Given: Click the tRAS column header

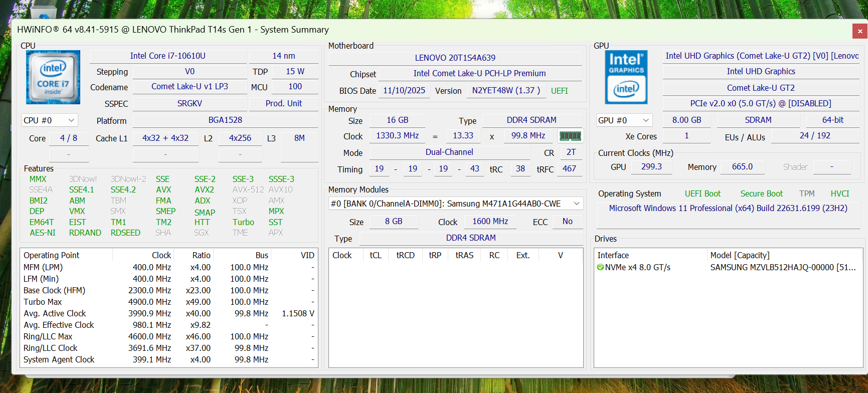Looking at the screenshot, I should pos(464,256).
